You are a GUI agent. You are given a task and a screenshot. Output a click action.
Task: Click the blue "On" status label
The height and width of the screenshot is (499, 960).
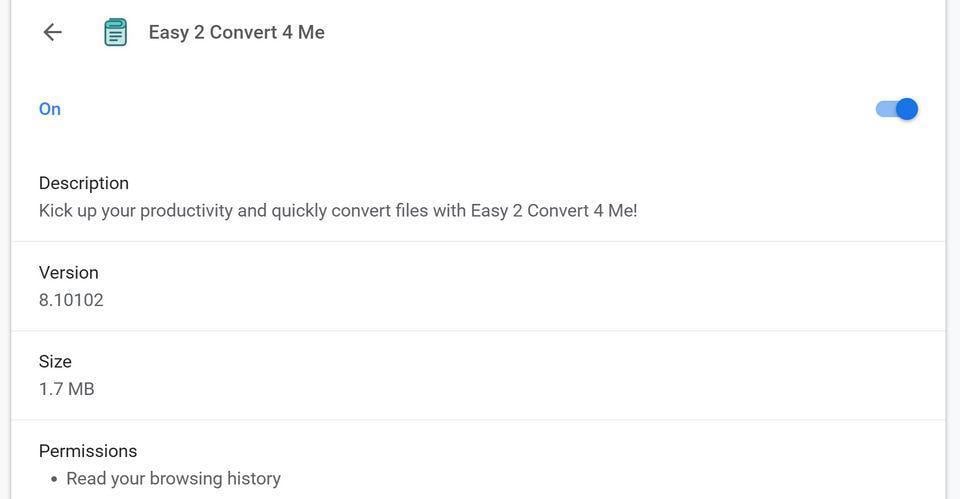coord(50,109)
